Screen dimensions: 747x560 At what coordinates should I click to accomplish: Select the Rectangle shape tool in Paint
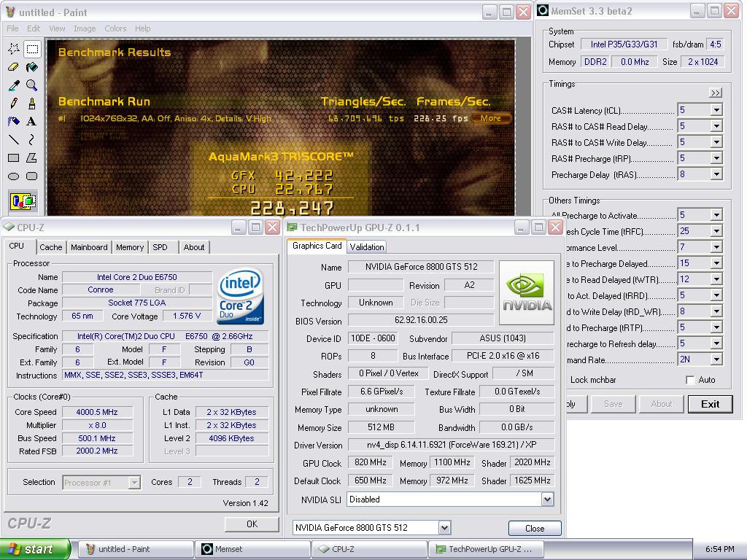click(x=14, y=157)
